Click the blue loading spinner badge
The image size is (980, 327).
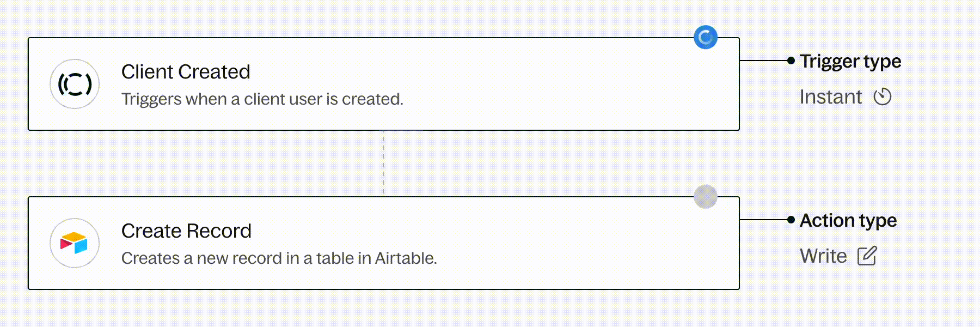click(706, 37)
